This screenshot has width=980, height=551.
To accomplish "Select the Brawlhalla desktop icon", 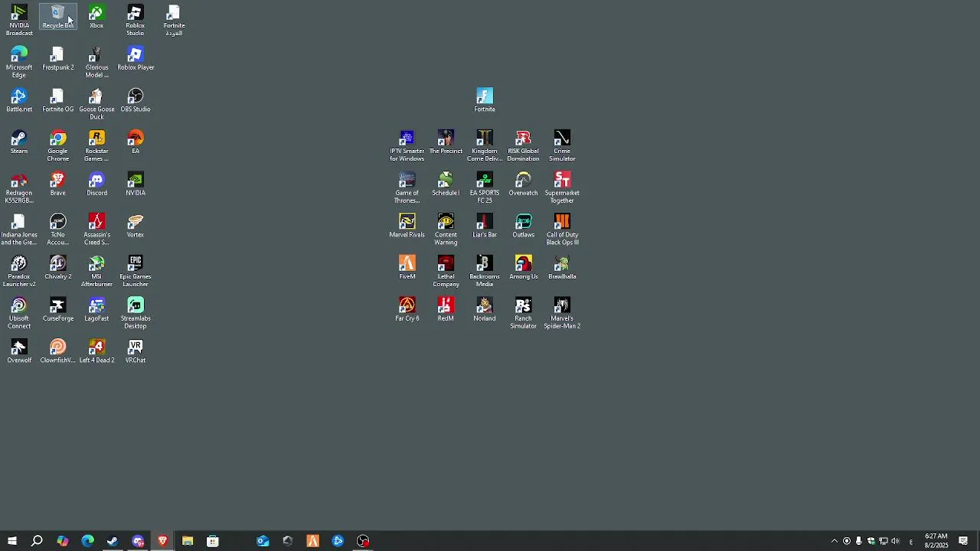I will coord(562,268).
